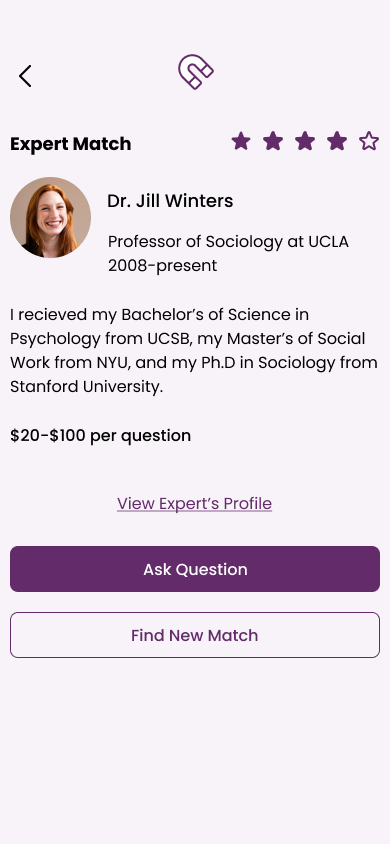Tap the Expert Match heading
The height and width of the screenshot is (844, 390).
pos(70,144)
